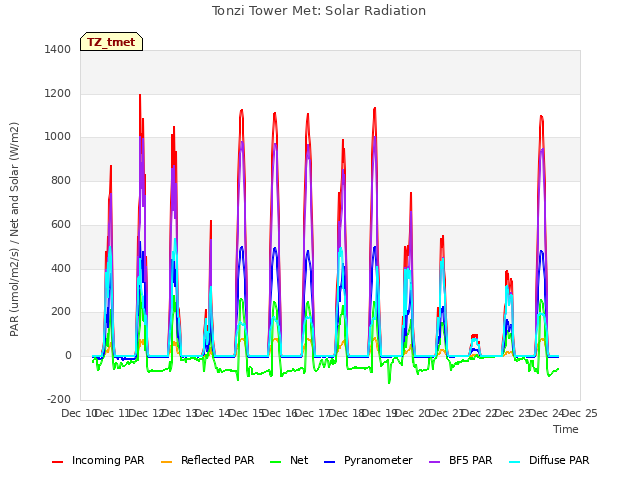The image size is (640, 480).
Task: Click the blue Pyranometer legend swatch
Action: tap(329, 462)
